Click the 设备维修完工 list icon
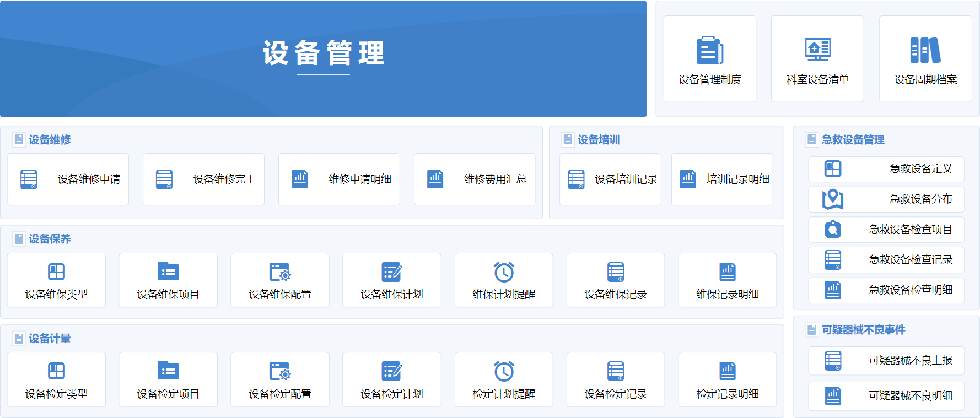The image size is (980, 418). 164,180
